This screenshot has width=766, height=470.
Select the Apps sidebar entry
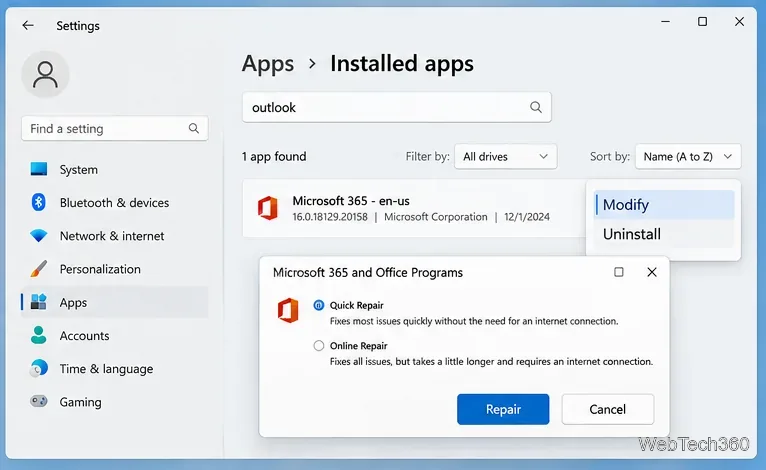114,302
